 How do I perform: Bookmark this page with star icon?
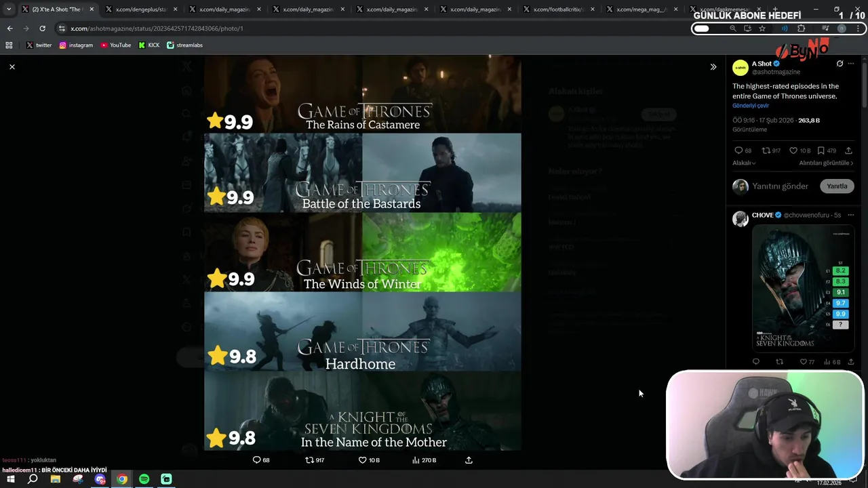(762, 28)
